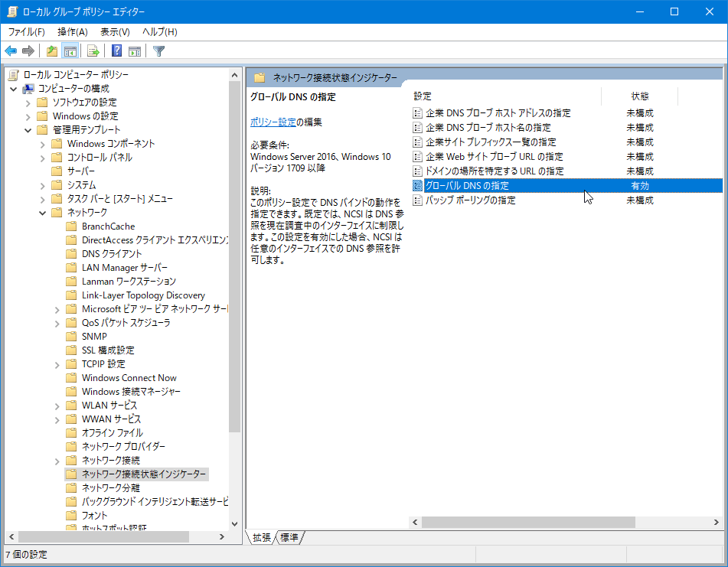728x567 pixels.
Task: Click the Up one level folder icon
Action: [x=51, y=51]
